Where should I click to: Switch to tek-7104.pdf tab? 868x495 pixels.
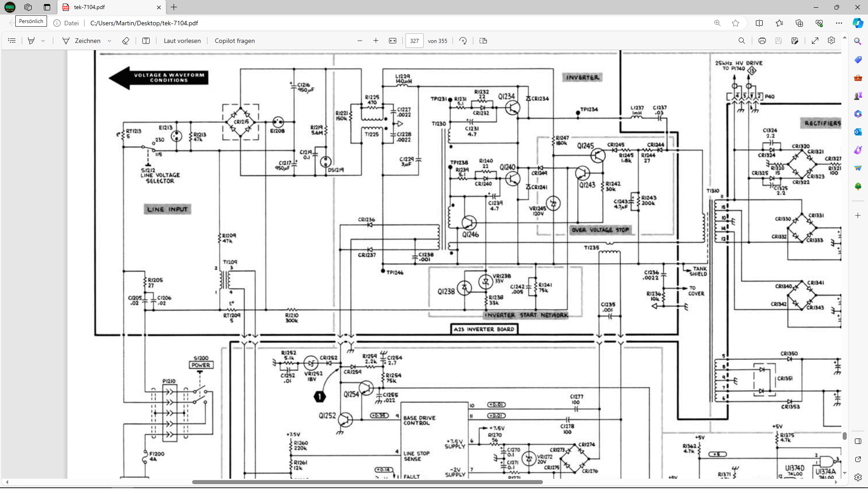[112, 7]
